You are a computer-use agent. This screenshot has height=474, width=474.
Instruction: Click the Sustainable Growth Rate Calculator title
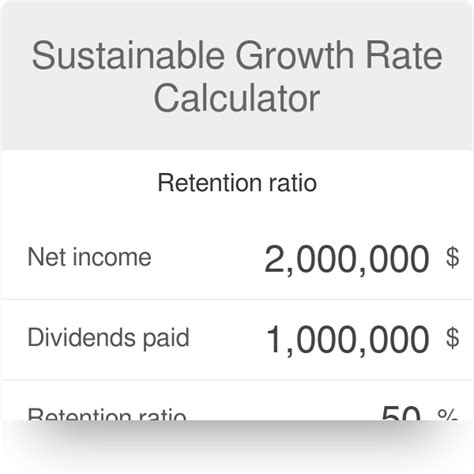(x=237, y=77)
